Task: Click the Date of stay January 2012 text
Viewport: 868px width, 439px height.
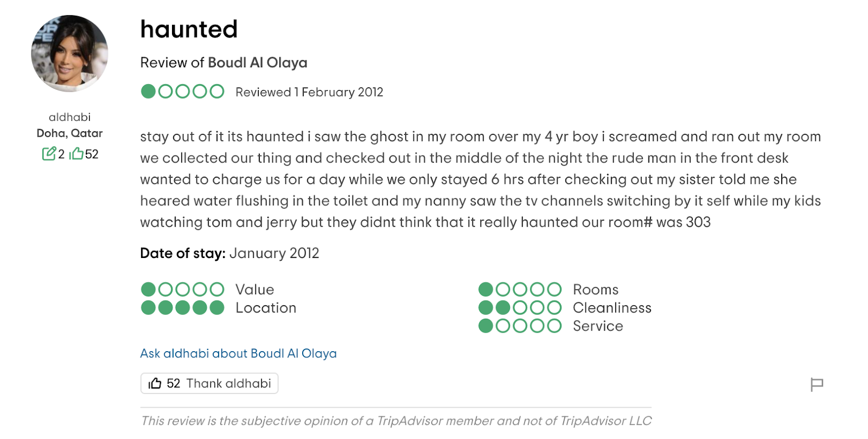Action: pyautogui.click(x=229, y=253)
